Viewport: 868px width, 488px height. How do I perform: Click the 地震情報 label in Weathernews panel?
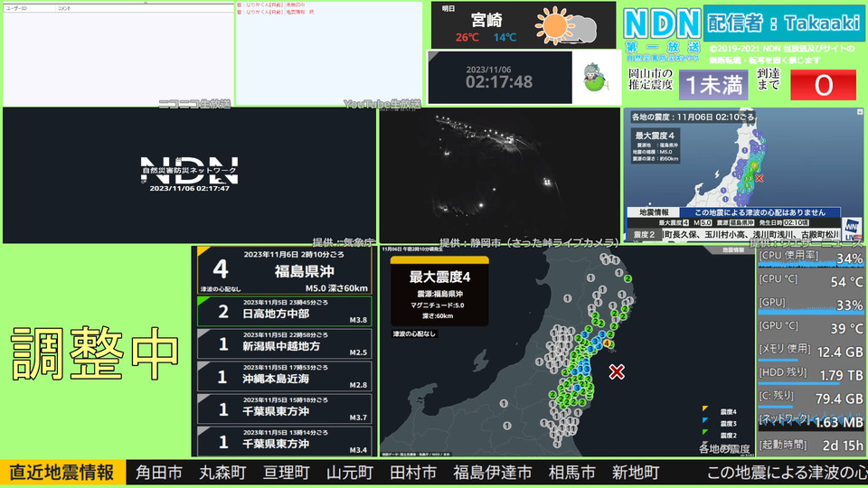(654, 212)
